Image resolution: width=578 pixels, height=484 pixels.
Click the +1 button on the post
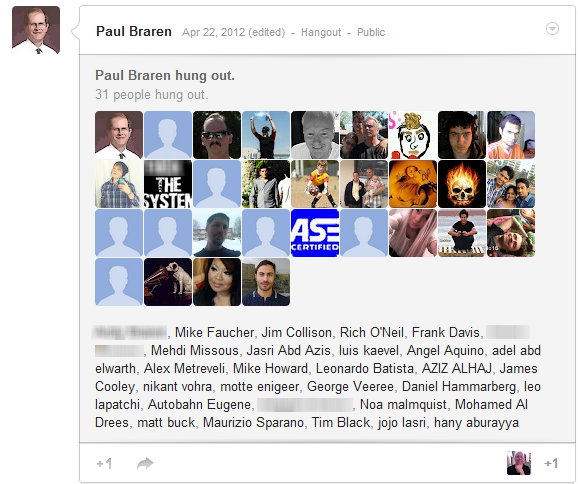[x=104, y=463]
